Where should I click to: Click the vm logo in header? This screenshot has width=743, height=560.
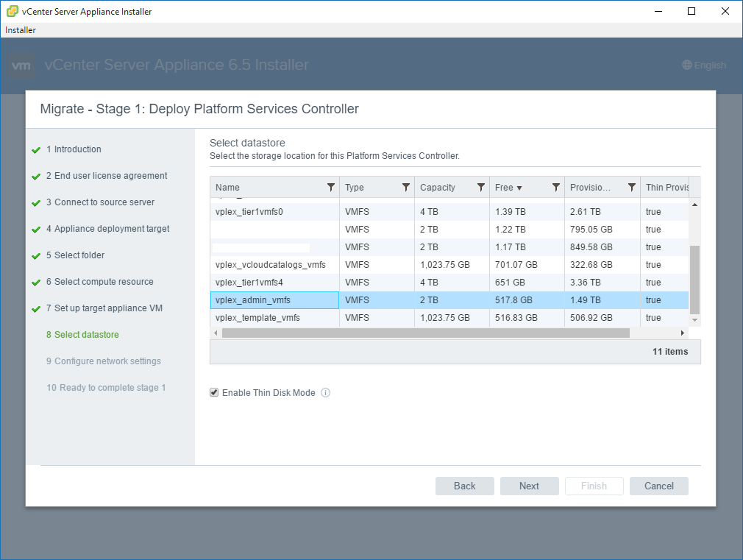(22, 65)
